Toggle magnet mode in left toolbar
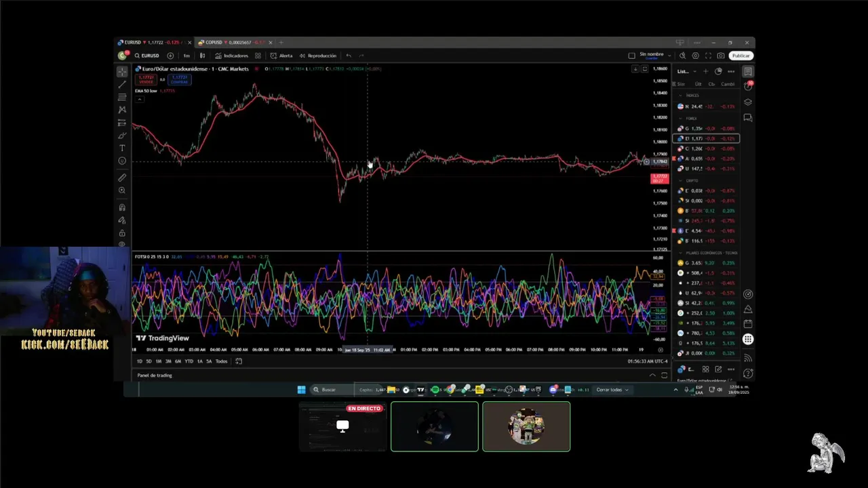The width and height of the screenshot is (868, 488). (x=122, y=207)
